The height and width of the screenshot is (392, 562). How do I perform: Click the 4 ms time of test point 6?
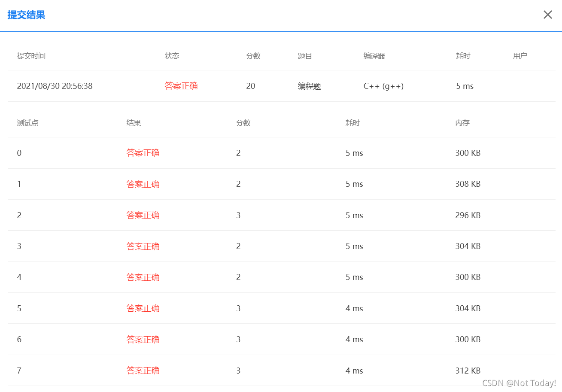(352, 339)
